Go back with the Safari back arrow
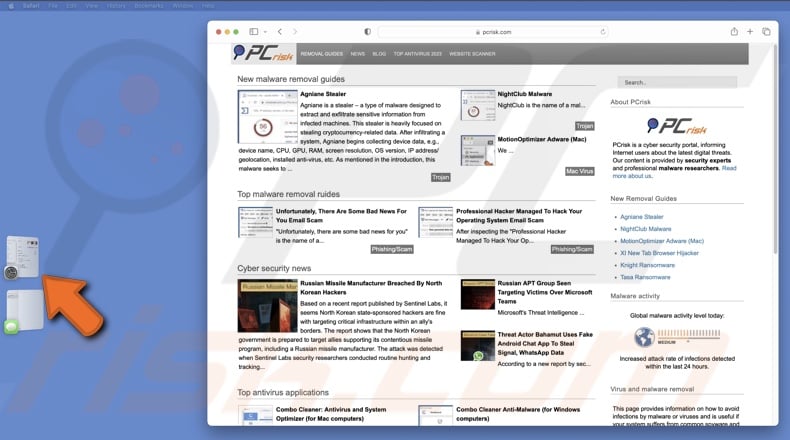Image resolution: width=790 pixels, height=440 pixels. click(x=280, y=31)
